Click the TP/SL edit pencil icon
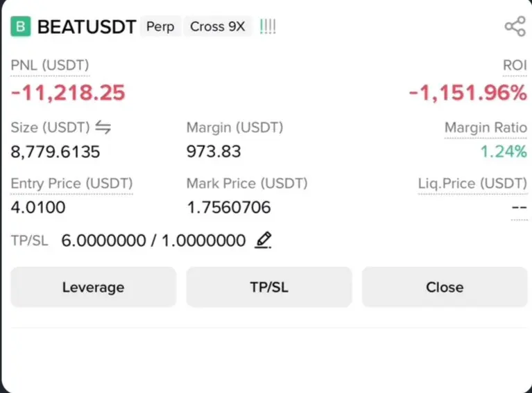Image resolution: width=532 pixels, height=393 pixels. click(x=263, y=241)
